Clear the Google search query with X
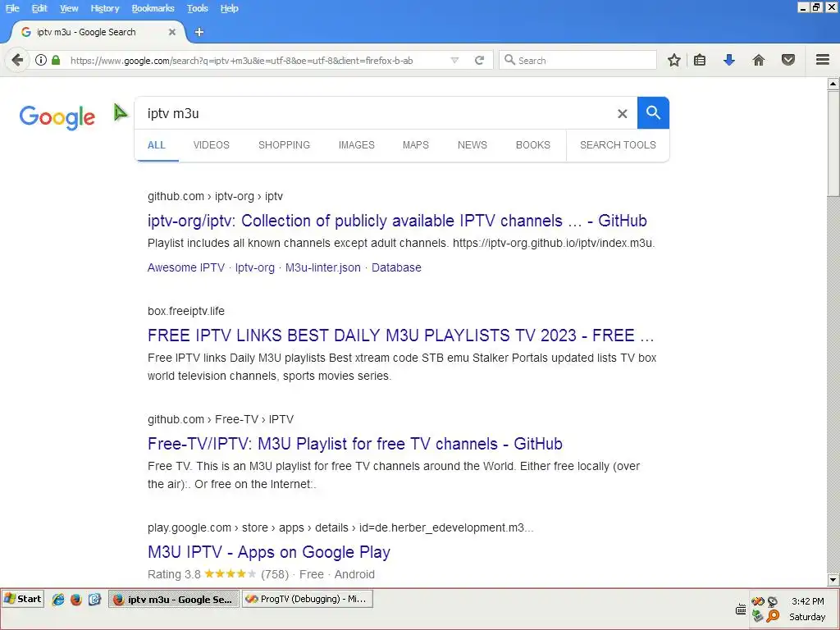This screenshot has height=630, width=840. click(x=622, y=113)
